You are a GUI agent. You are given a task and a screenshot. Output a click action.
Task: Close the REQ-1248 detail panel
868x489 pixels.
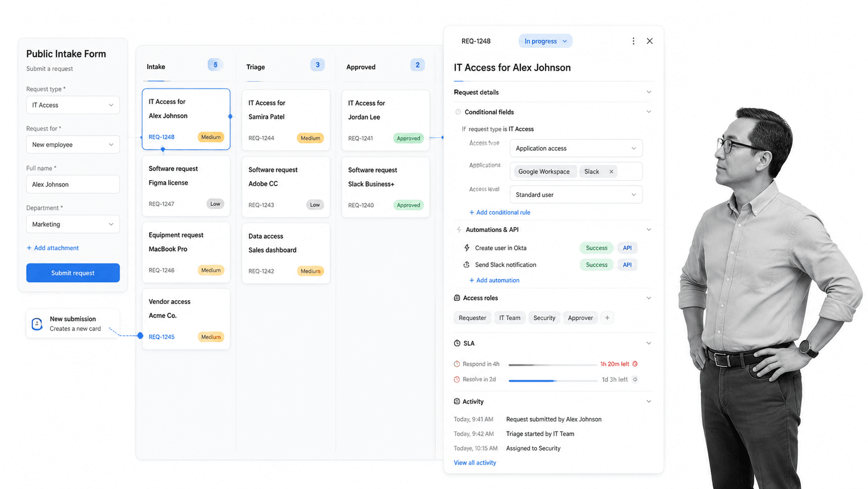point(649,41)
